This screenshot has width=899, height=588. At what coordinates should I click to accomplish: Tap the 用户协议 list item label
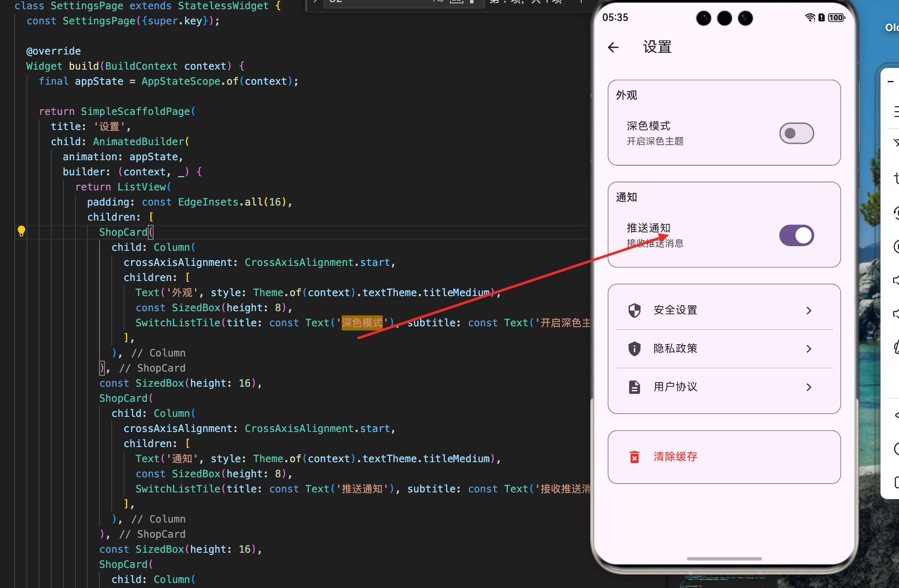coord(675,387)
